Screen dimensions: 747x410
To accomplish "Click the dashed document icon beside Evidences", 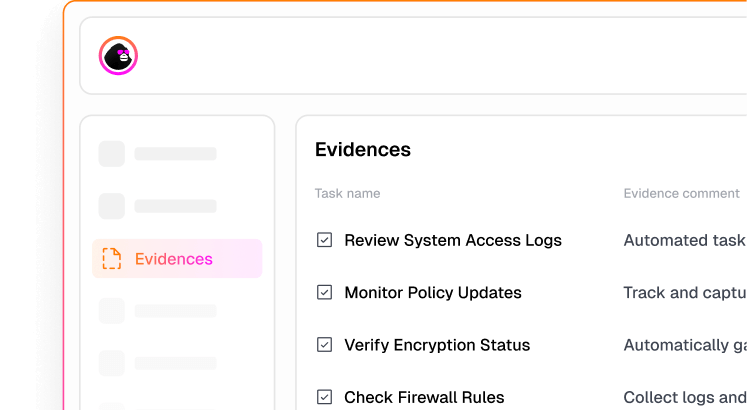I will tap(112, 259).
